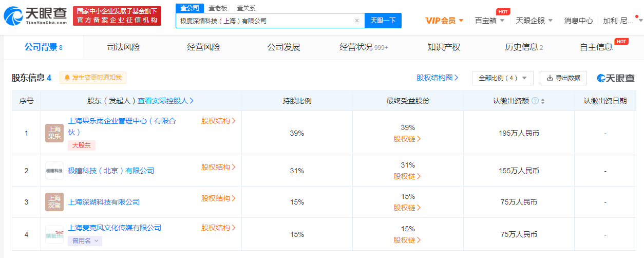Screen dimensions: 644x258
Task: Click the help question mark beside 认缴出资额
Action: 535,101
